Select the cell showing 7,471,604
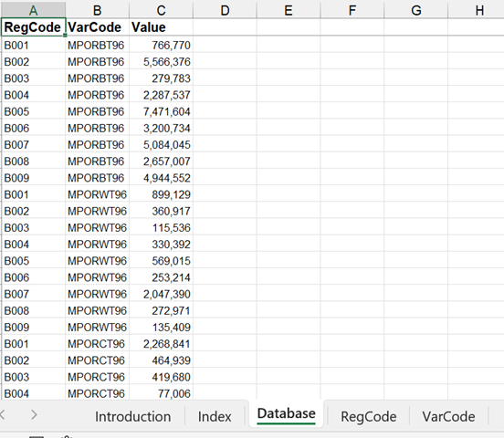The width and height of the screenshot is (504, 438). pos(161,111)
